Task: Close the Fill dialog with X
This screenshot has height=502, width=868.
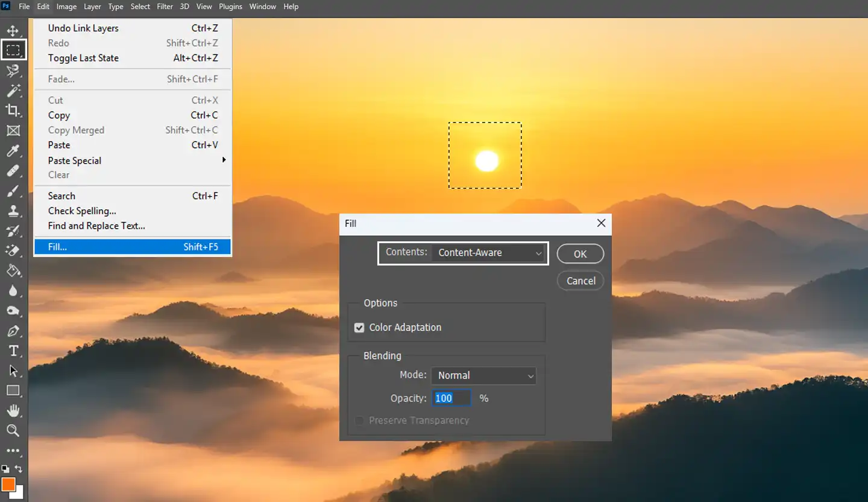Action: point(601,223)
